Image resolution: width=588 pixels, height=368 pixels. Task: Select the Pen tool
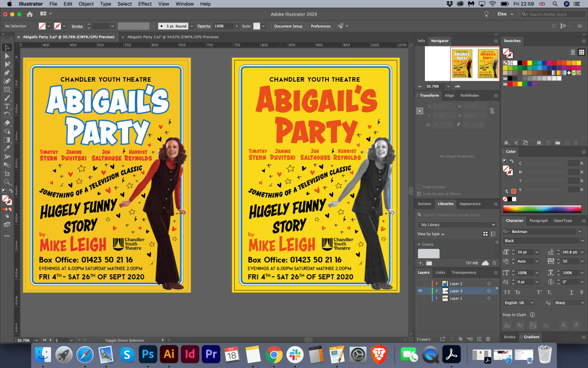coord(7,72)
